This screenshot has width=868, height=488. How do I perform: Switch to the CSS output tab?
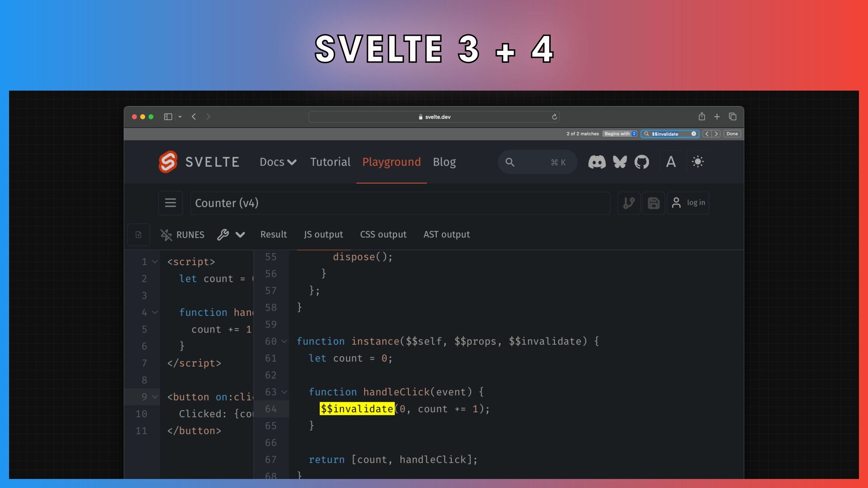pos(383,235)
